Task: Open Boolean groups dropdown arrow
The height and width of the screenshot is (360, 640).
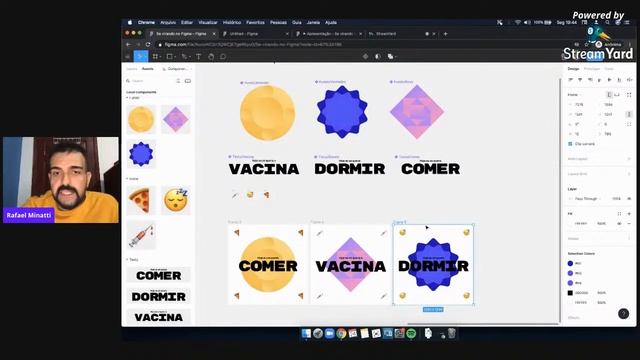Action: pos(396,57)
